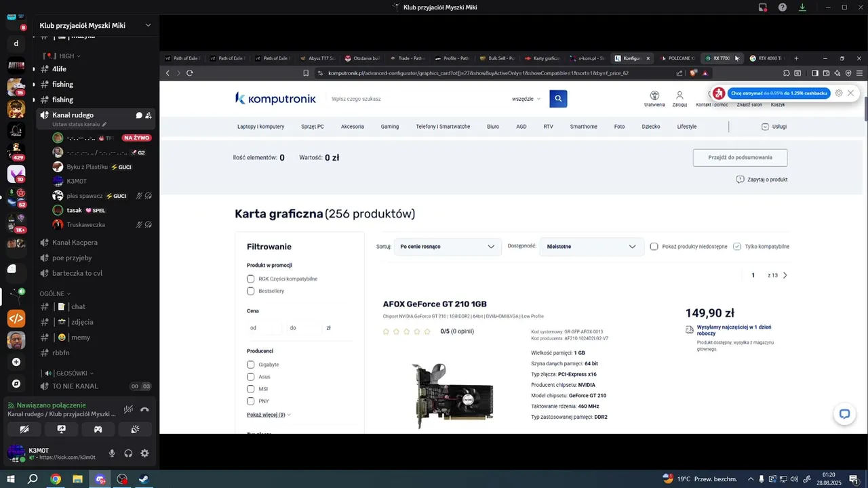Deafen with the Discord headphones icon
This screenshot has height=488, width=868.
[x=128, y=453]
